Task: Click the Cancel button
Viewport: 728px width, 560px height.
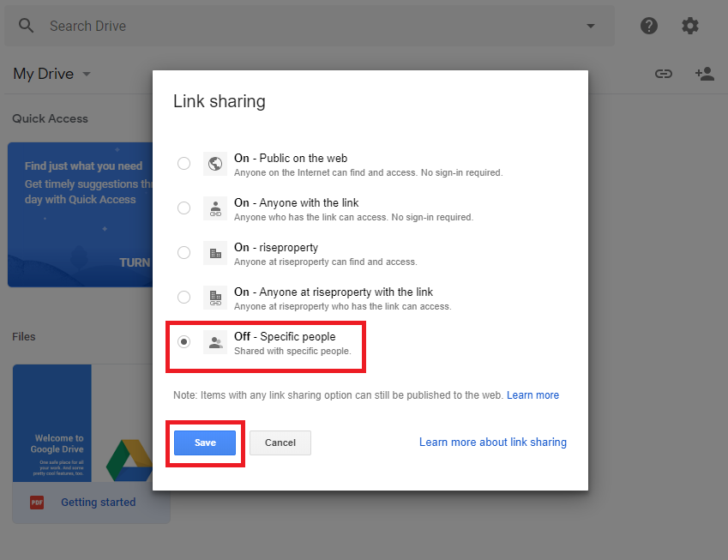Action: pyautogui.click(x=280, y=443)
